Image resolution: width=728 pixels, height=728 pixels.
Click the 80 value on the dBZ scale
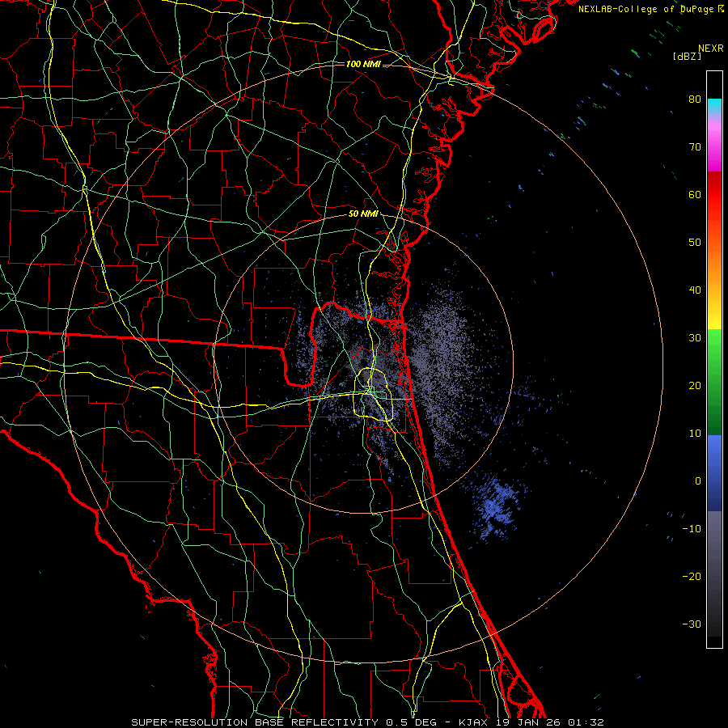click(x=695, y=99)
